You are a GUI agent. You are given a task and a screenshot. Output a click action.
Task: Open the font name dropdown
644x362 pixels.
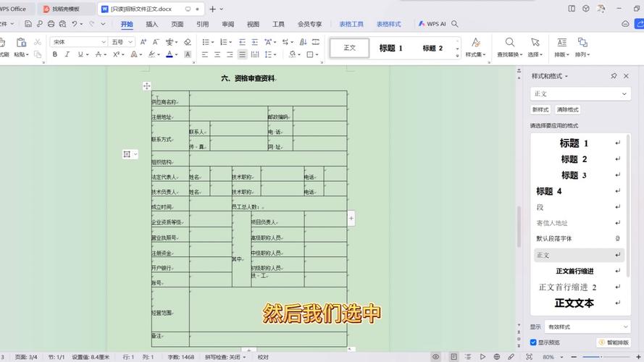pyautogui.click(x=104, y=42)
